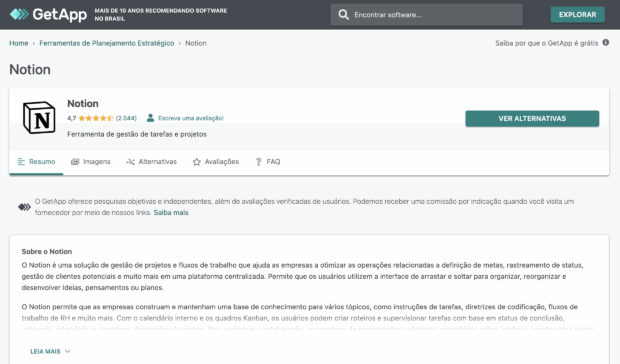The width and height of the screenshot is (620, 364).
Task: Click the Notion page title heading
Action: coord(30,70)
